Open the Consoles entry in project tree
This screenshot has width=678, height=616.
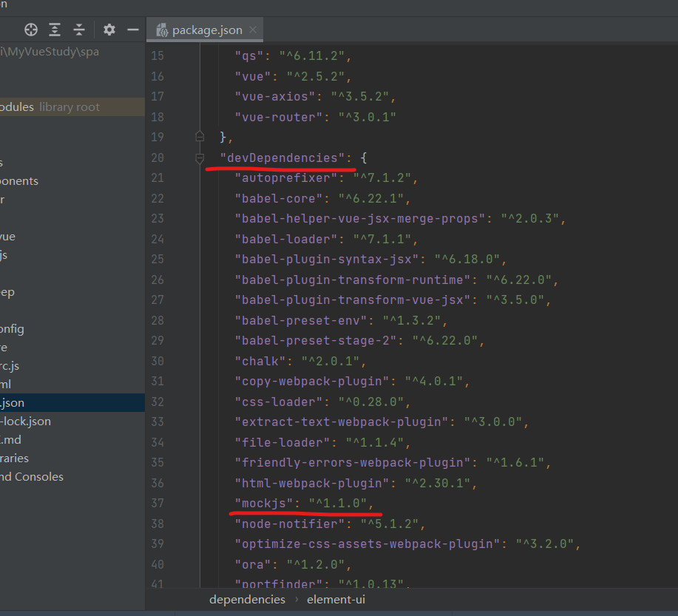32,477
